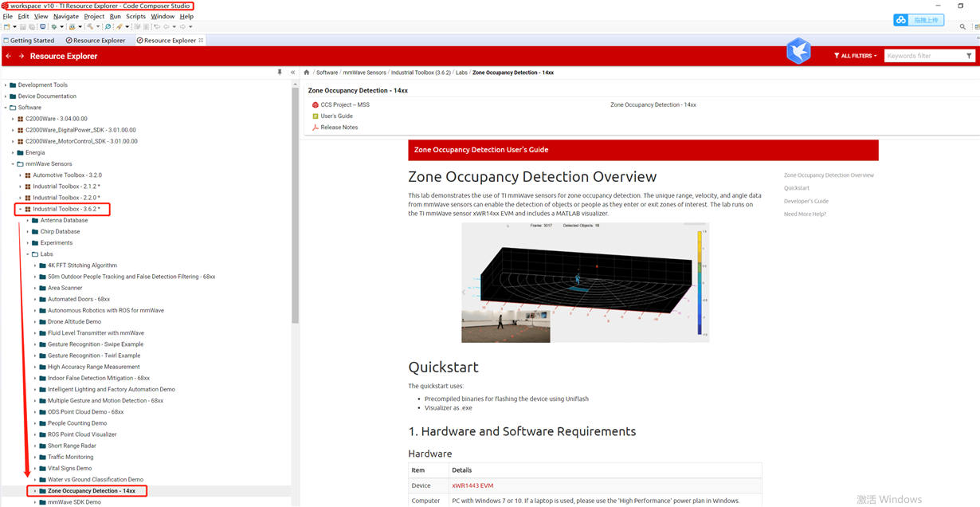Image resolution: width=980 pixels, height=507 pixels.
Task: Switch to the Getting Started tab
Action: pos(29,40)
